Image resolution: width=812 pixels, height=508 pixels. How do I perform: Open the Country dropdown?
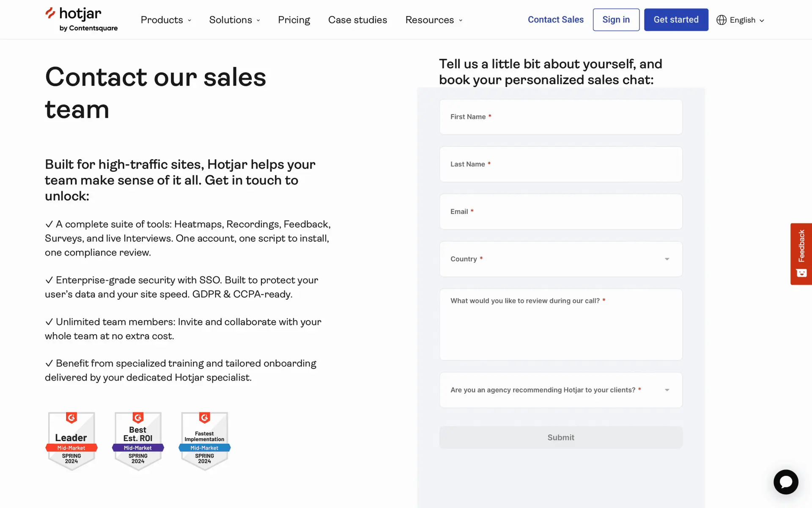pyautogui.click(x=561, y=259)
